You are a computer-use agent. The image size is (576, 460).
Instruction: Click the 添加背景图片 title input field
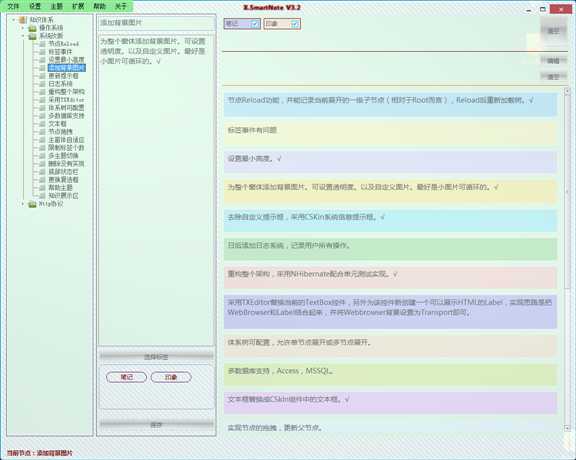point(156,23)
